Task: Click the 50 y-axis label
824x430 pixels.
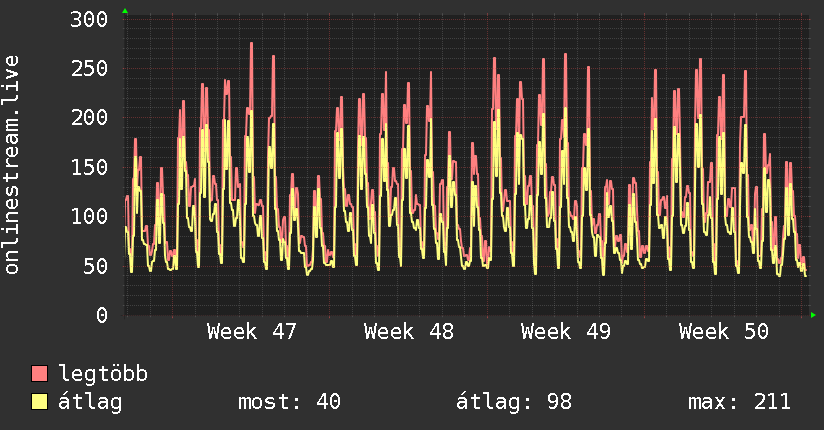Action: pos(96,266)
